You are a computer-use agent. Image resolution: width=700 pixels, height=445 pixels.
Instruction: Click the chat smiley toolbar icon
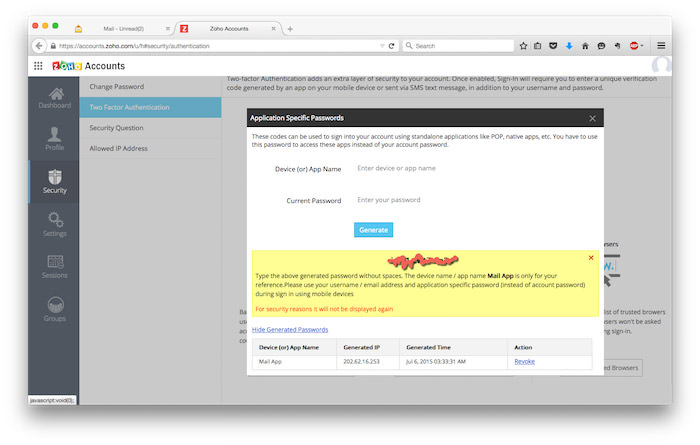click(601, 46)
